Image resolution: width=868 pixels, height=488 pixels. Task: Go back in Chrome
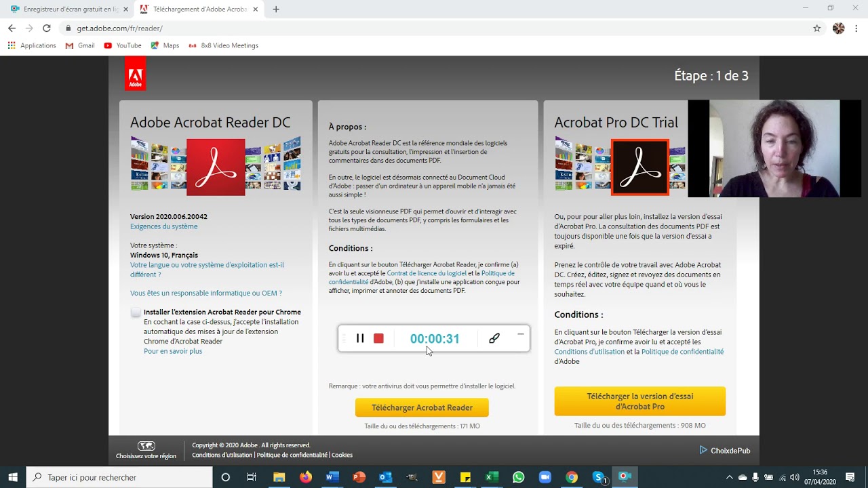pos(12,28)
